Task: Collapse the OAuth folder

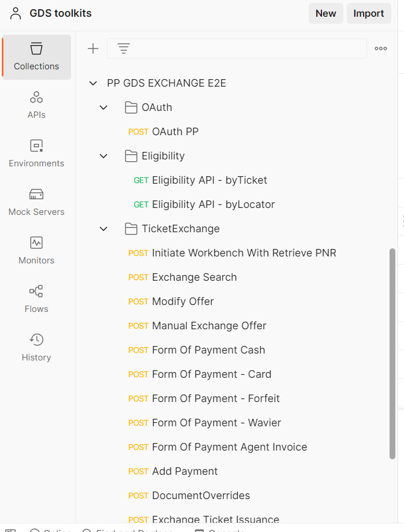Action: click(103, 107)
